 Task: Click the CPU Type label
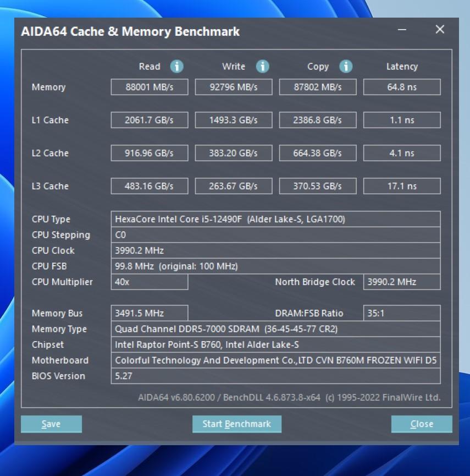(x=51, y=219)
